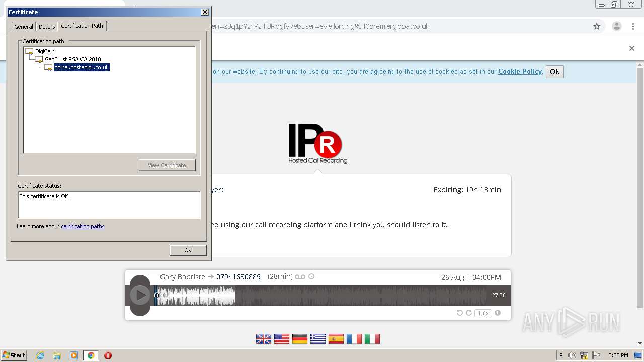Launch Internet Explorer from taskbar
The image size is (644, 362).
tap(40, 355)
